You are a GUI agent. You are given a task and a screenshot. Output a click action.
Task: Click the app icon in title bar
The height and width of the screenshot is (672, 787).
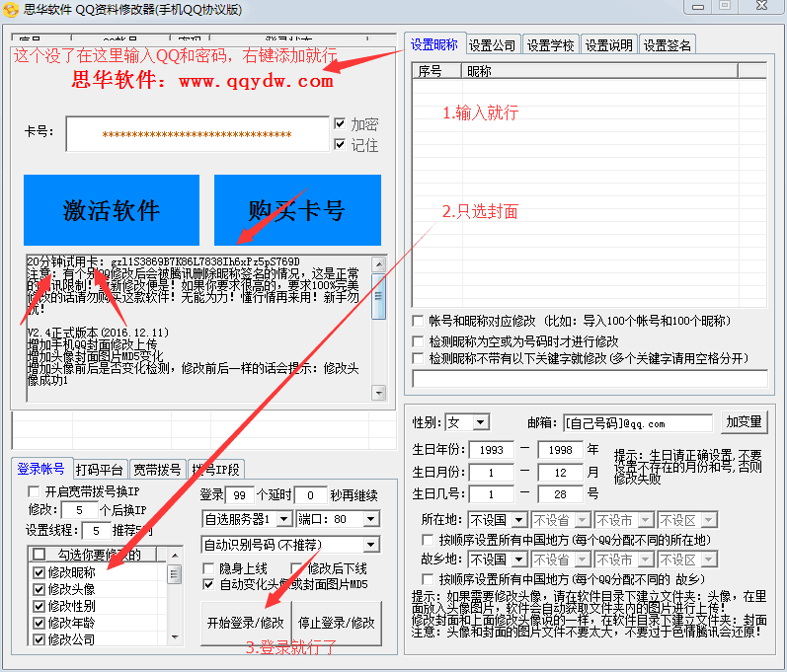pos(10,10)
